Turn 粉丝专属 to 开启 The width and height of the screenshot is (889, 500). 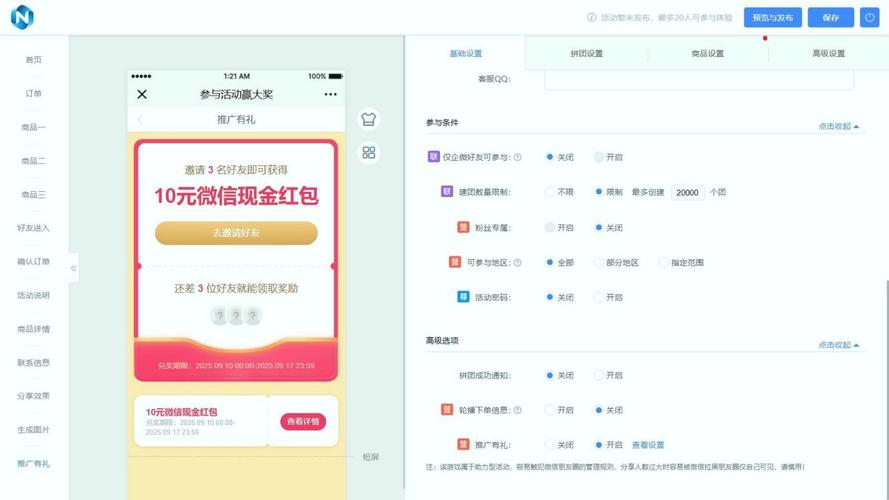coord(549,227)
